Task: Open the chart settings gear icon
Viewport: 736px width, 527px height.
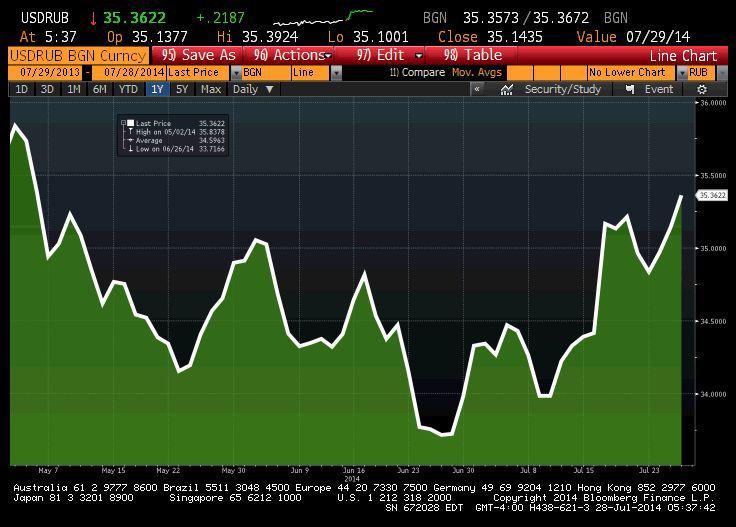Action: click(x=702, y=90)
